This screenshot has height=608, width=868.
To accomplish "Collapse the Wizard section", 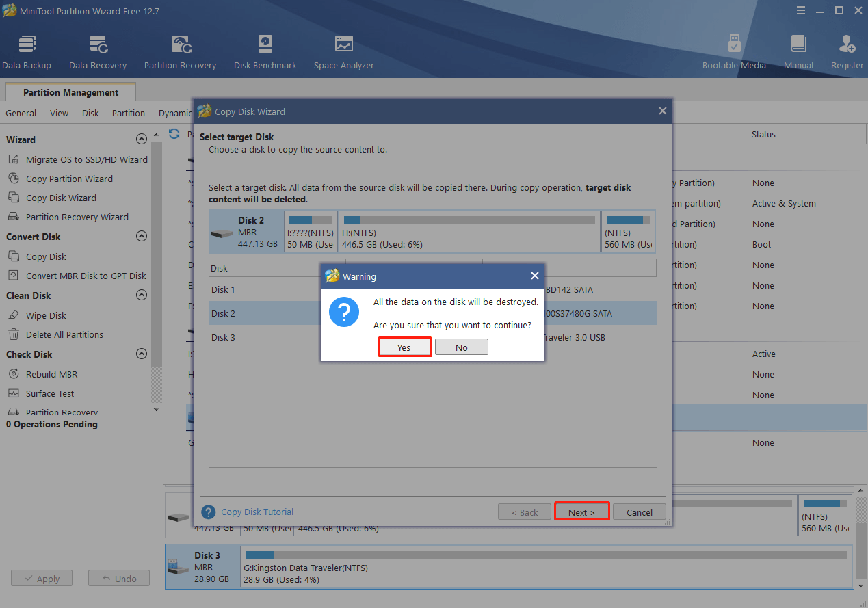I will [142, 139].
